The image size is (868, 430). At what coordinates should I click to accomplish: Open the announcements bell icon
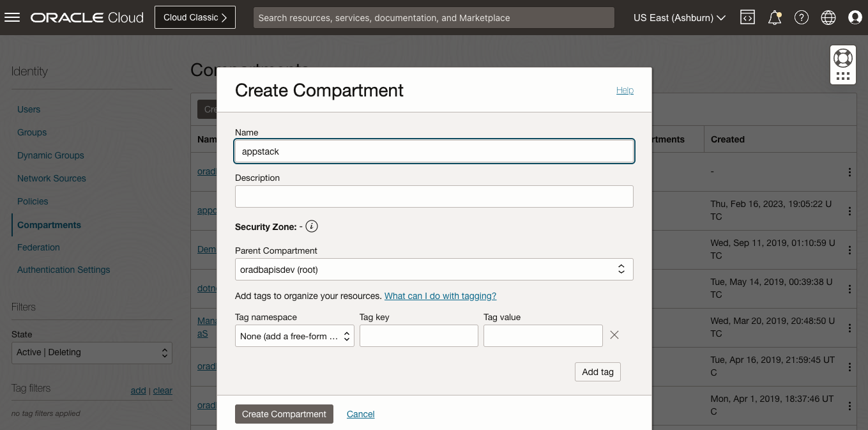click(x=775, y=18)
